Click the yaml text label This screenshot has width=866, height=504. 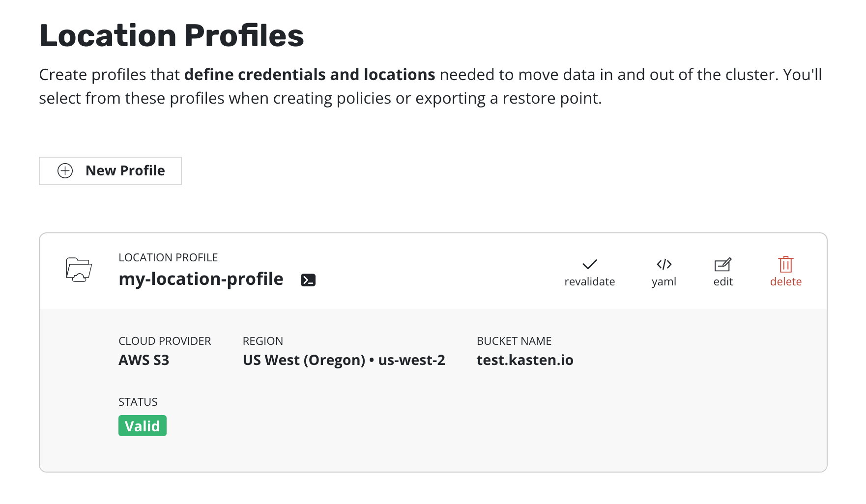click(x=664, y=282)
